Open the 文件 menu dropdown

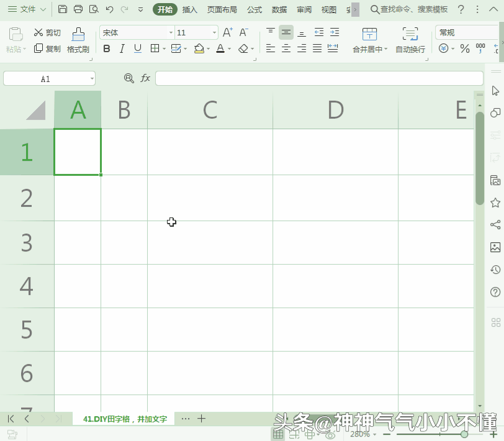pos(27,9)
